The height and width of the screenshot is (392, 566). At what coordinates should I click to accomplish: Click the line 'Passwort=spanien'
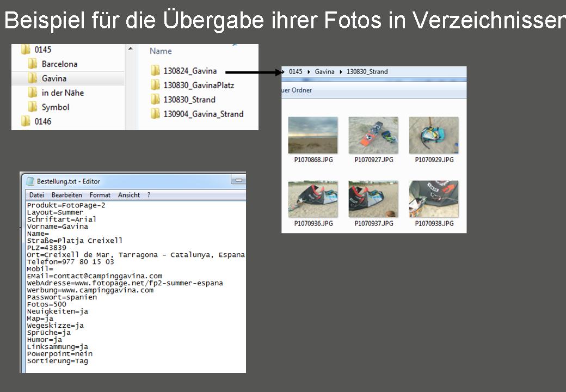(61, 297)
